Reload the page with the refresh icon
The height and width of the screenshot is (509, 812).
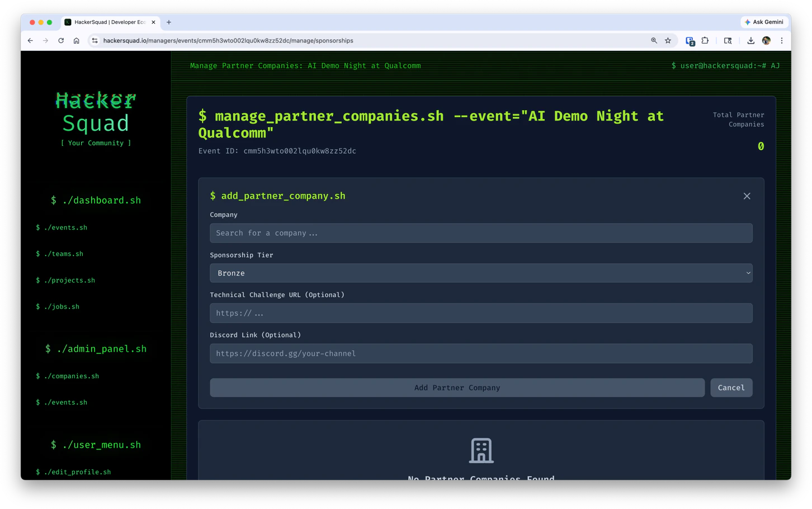click(61, 41)
